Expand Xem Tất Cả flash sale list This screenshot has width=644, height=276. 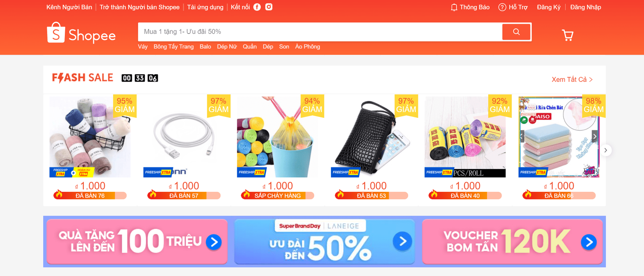572,80
